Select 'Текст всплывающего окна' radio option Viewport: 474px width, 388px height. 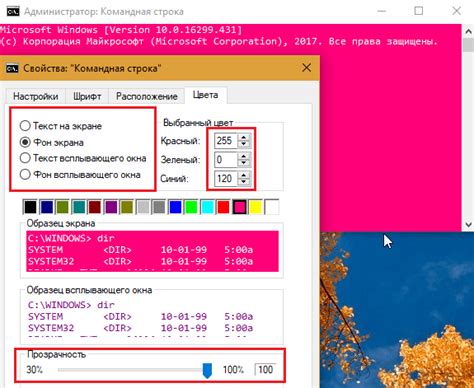point(25,158)
